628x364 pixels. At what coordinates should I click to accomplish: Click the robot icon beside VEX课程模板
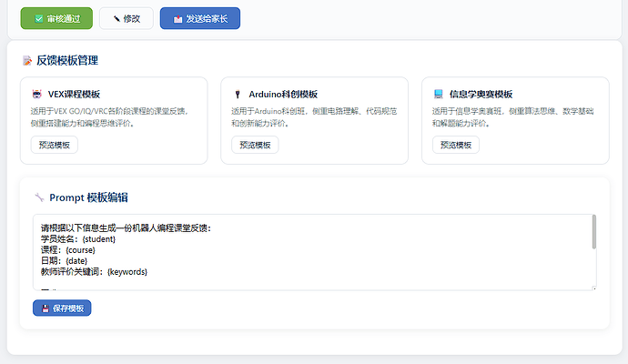coord(36,94)
